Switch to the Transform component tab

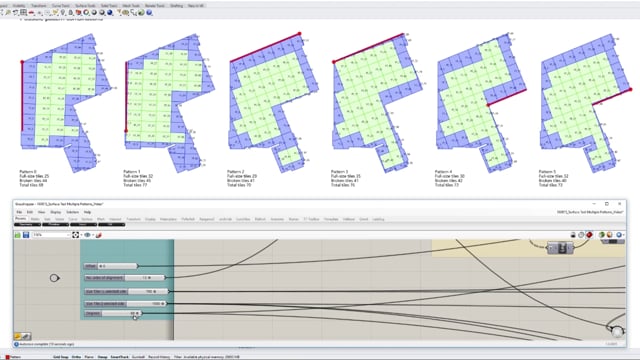click(x=133, y=219)
